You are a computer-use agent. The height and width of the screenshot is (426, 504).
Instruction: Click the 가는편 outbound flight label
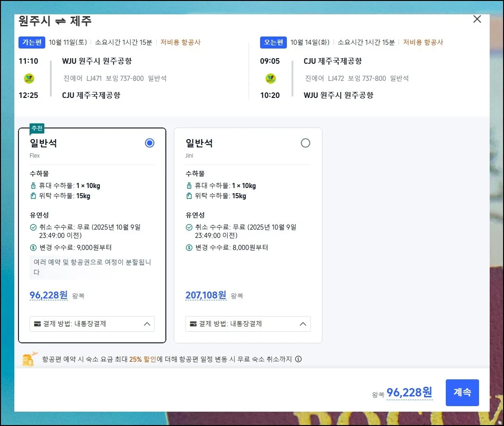pyautogui.click(x=32, y=43)
